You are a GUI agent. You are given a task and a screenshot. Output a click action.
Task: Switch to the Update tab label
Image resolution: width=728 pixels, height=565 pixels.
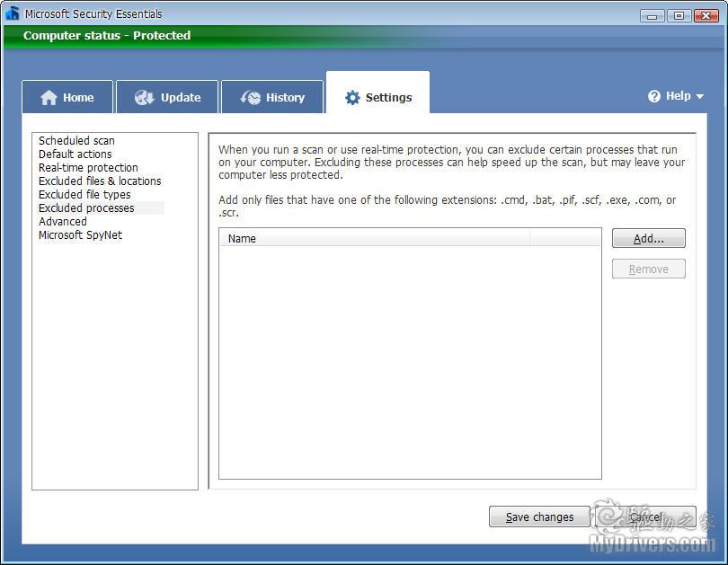(181, 97)
